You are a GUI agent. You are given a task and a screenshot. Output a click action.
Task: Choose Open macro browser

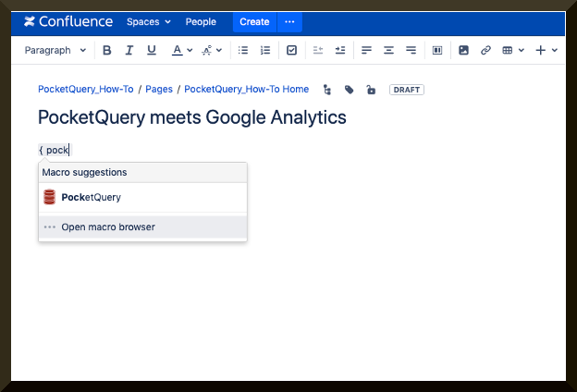(x=142, y=227)
